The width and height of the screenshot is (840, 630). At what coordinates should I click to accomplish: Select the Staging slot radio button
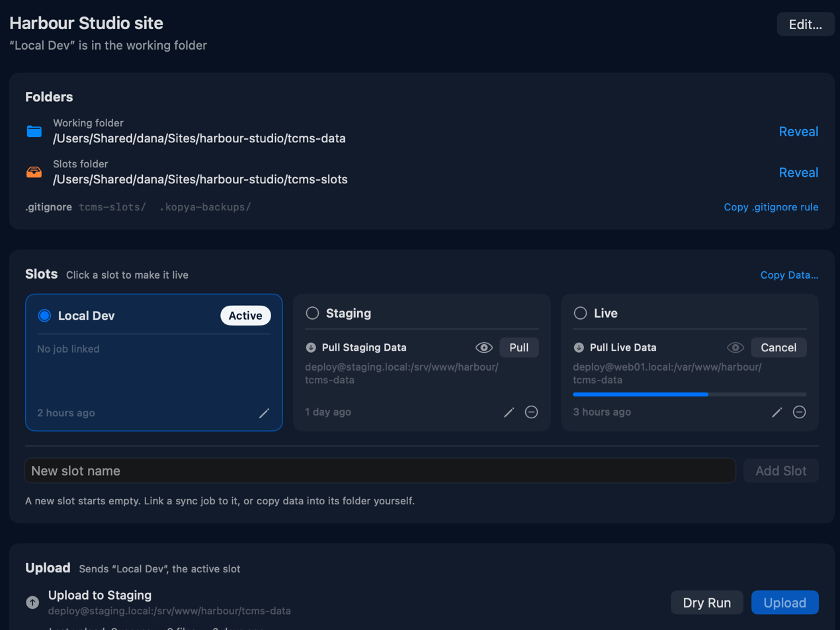[312, 313]
